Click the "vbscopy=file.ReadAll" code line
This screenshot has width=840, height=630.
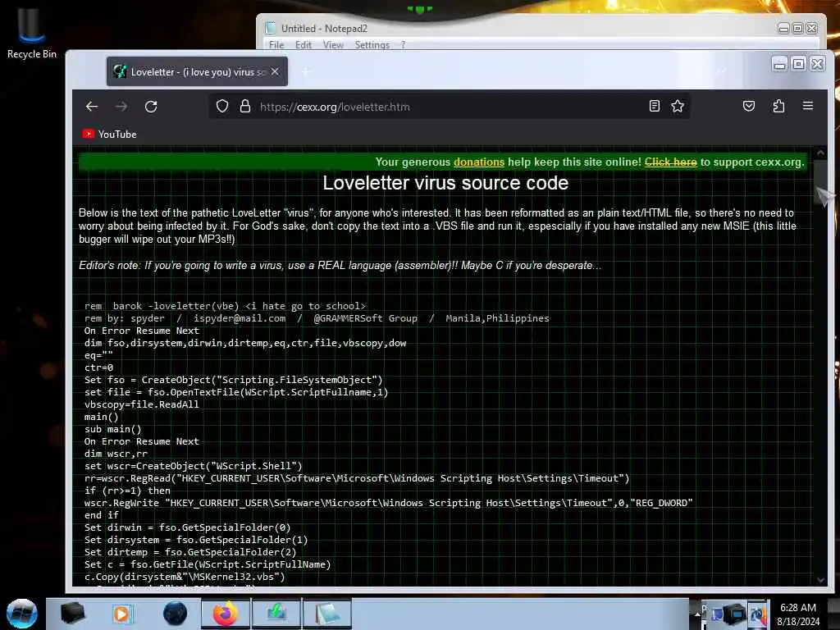[x=141, y=404]
